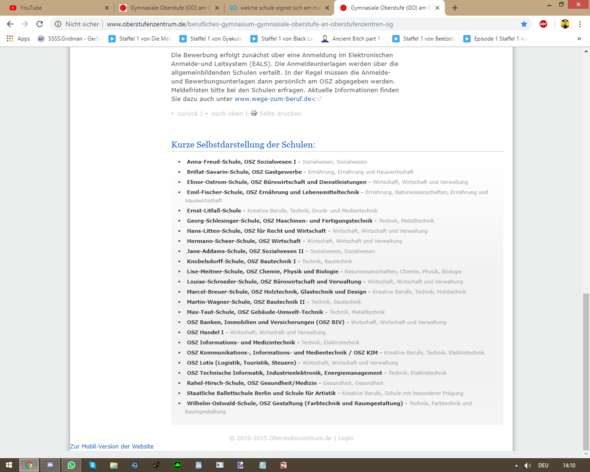Open the Windows Start button
Screen dimensions: 590x472
coord(9,466)
